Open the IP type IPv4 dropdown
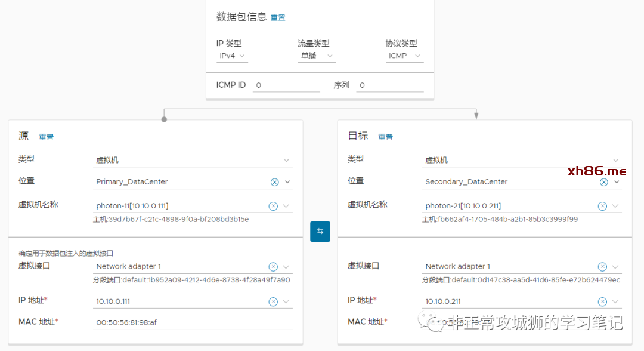 tap(232, 56)
